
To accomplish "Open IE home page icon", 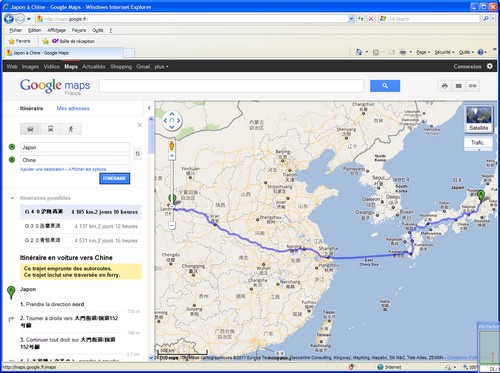I will (359, 52).
